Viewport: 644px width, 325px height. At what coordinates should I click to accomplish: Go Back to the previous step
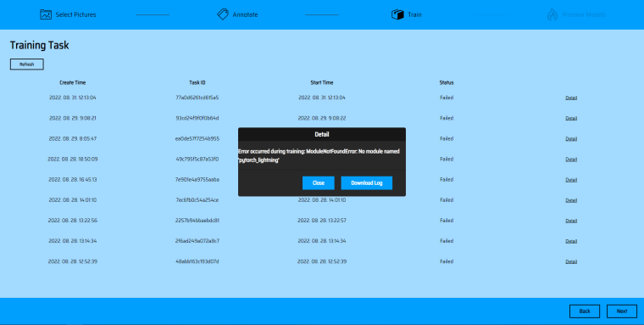[x=585, y=311]
